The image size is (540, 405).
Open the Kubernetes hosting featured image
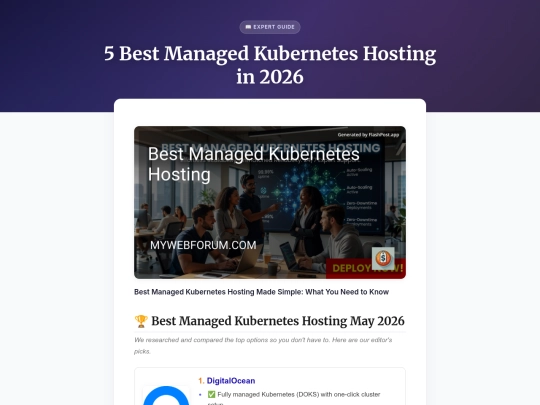[x=270, y=202]
